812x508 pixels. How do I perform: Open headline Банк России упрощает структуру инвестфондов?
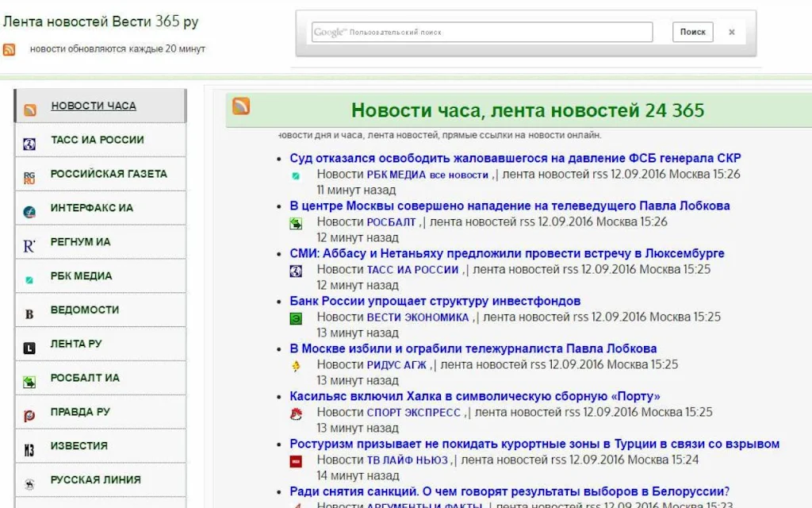click(x=435, y=301)
